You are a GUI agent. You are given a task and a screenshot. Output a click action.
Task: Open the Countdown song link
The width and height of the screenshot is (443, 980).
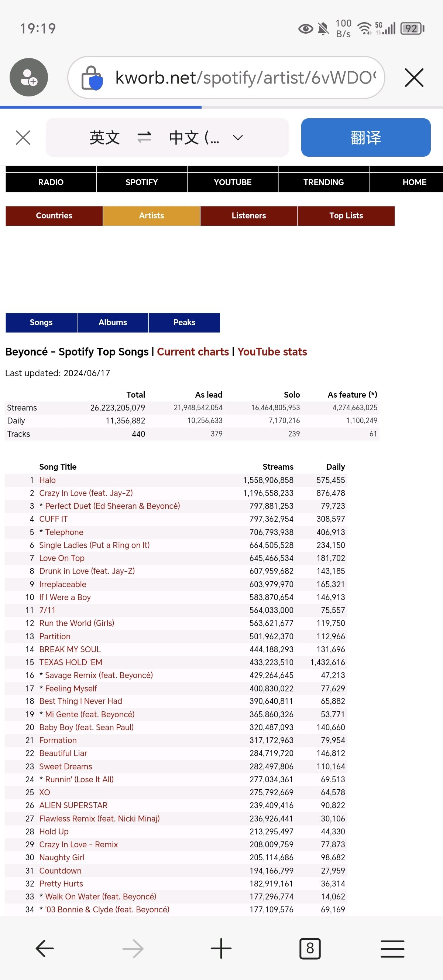(x=61, y=871)
